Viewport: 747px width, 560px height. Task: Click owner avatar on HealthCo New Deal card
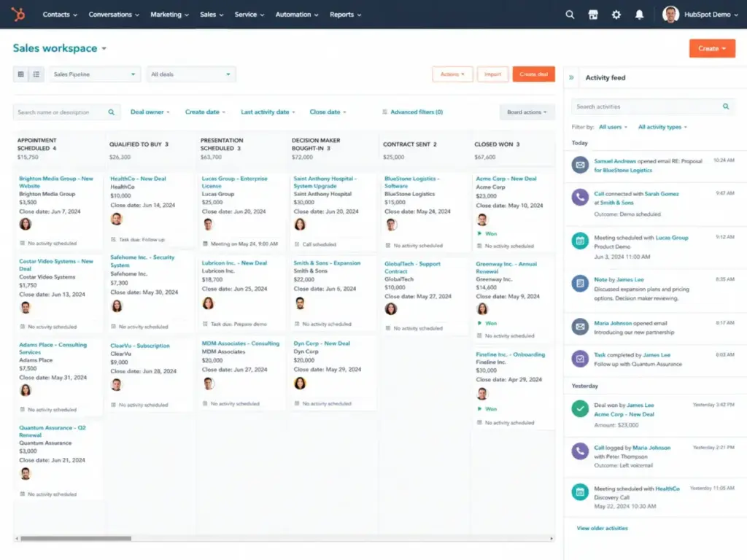[116, 219]
